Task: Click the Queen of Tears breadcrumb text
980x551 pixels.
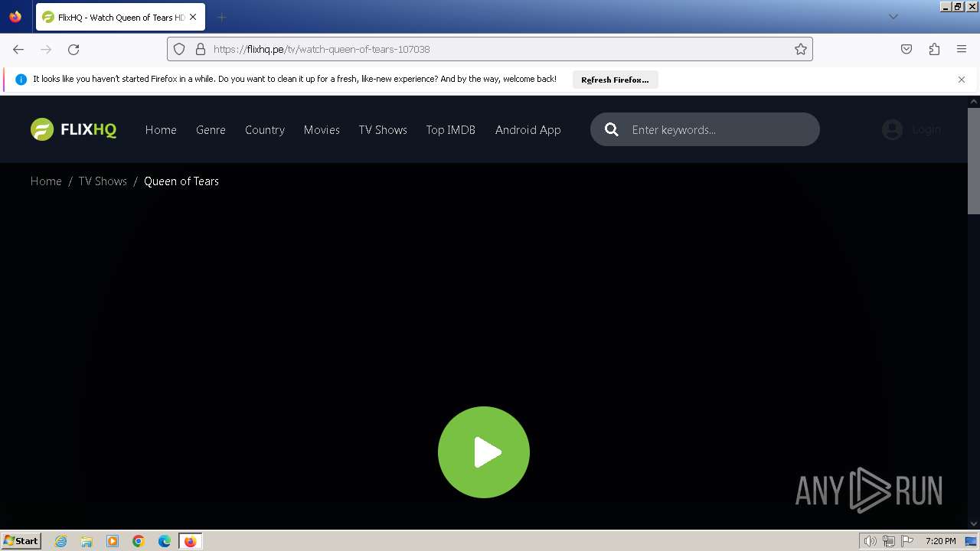Action: click(181, 181)
